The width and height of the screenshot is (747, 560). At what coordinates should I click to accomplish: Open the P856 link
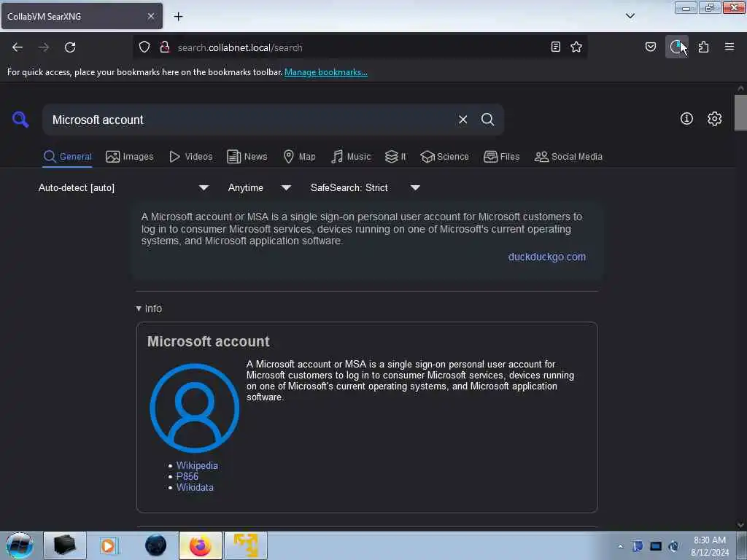coord(187,476)
